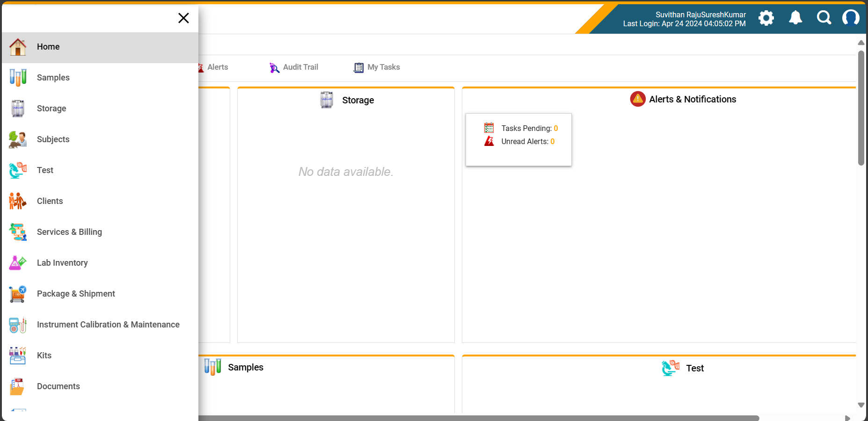Viewport: 868px width, 421px height.
Task: Open Services & Billing menu entry
Action: (x=69, y=232)
